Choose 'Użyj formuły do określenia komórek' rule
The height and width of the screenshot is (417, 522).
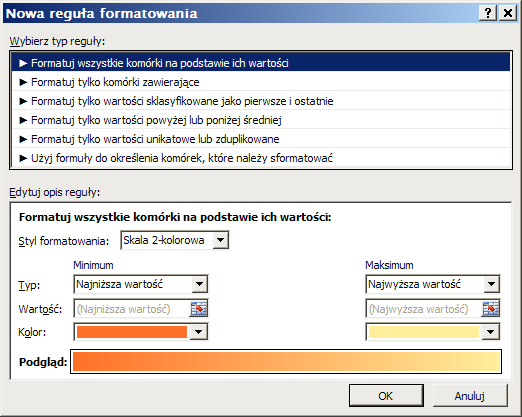261,158
